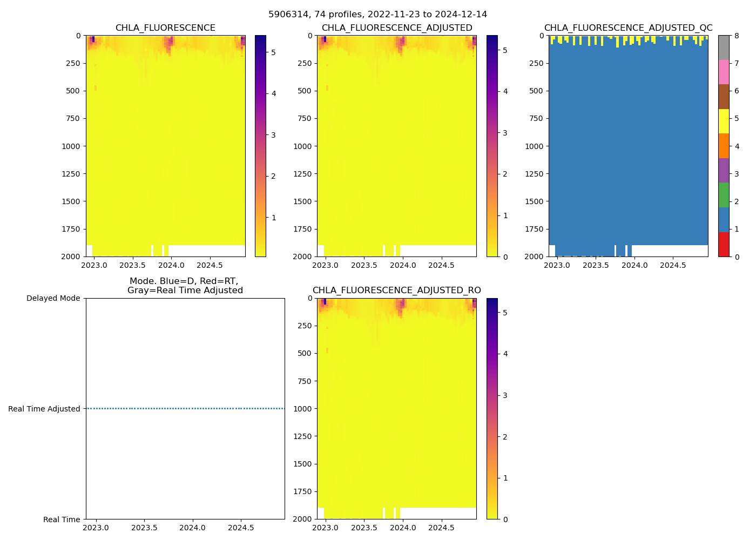Image resolution: width=756 pixels, height=540 pixels.
Task: Select the figure title with float ID 5906314
Action: pyautogui.click(x=377, y=15)
